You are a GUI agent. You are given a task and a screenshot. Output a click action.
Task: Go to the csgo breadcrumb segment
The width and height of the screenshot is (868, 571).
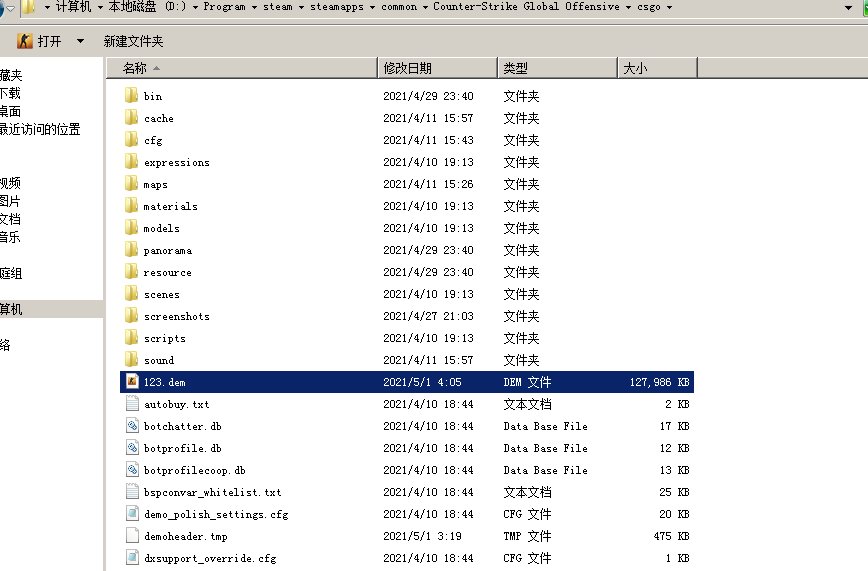point(648,7)
